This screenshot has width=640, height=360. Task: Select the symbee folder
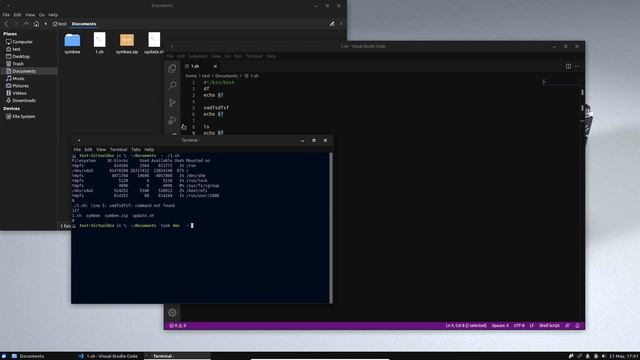tap(72, 43)
